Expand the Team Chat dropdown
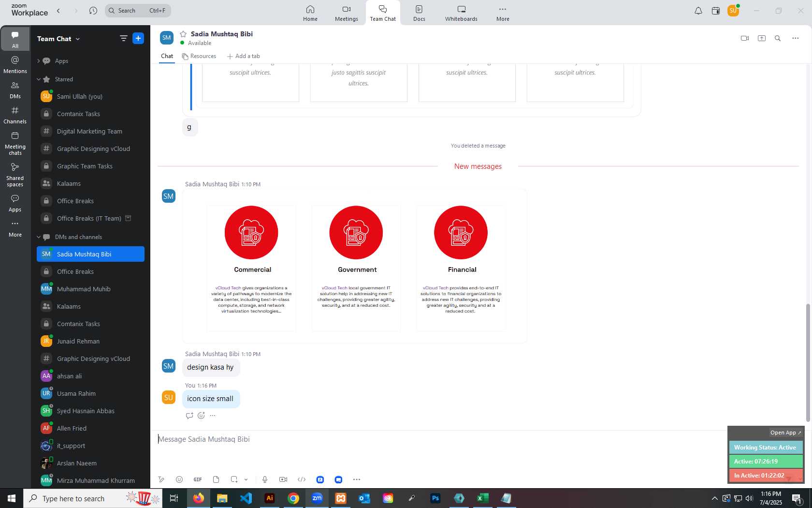 (78, 39)
